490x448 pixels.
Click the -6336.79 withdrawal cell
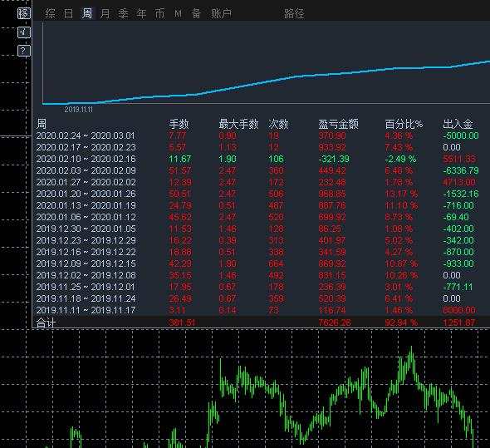461,170
